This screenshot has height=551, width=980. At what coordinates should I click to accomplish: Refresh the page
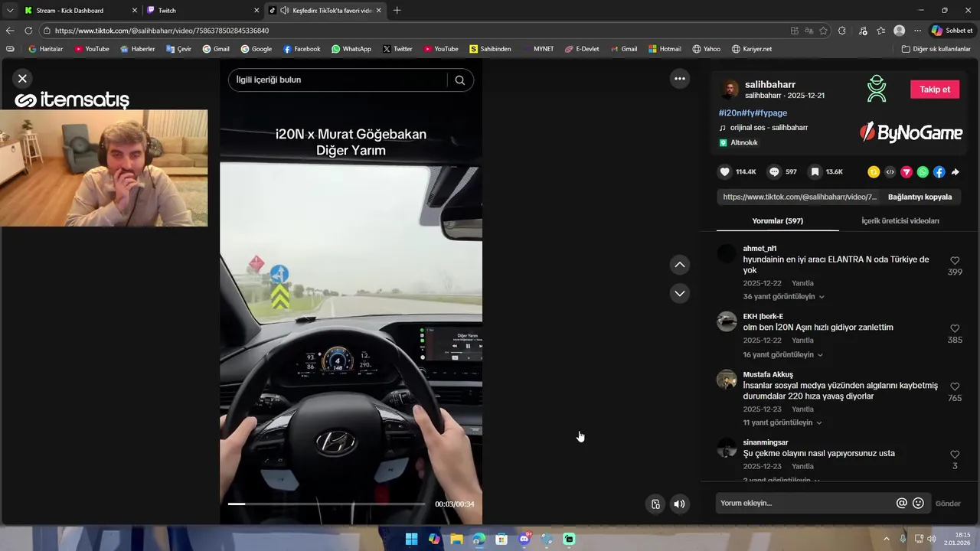pos(28,31)
